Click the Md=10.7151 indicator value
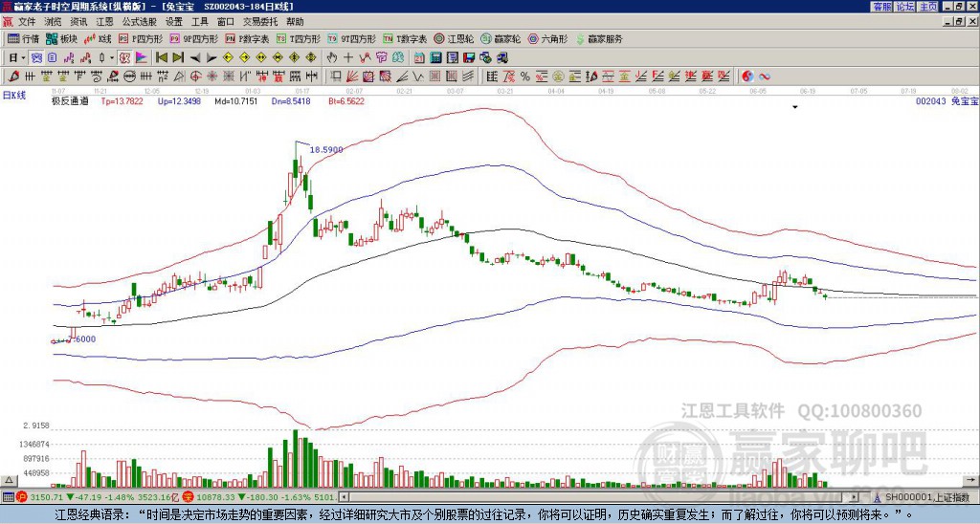 [236, 100]
